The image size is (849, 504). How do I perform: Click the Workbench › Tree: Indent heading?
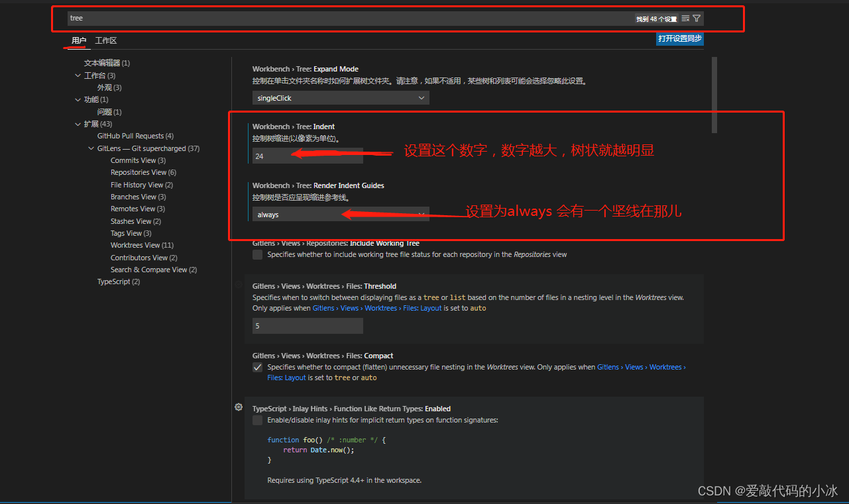pos(294,126)
